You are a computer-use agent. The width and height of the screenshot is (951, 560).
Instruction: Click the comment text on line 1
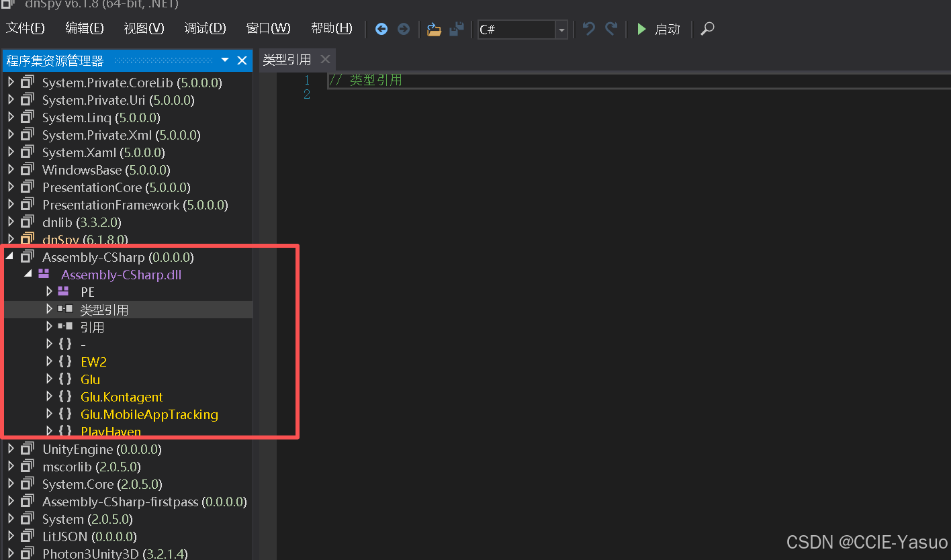point(365,80)
